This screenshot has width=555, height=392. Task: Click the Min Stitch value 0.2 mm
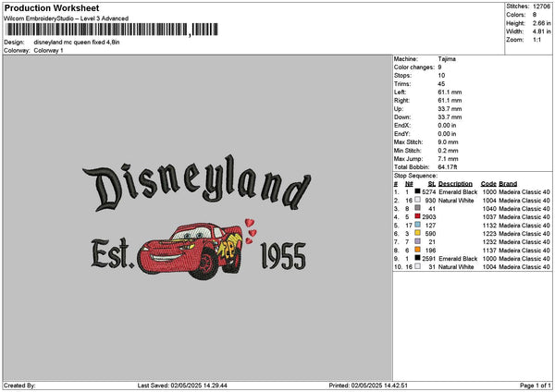(x=448, y=151)
